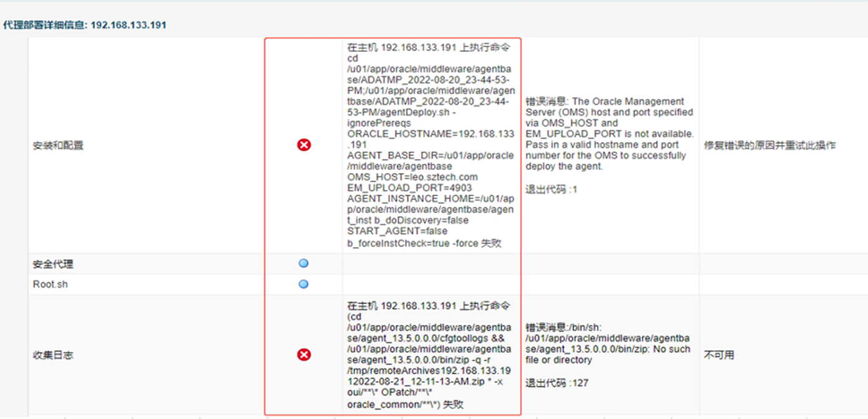Click the 不可用 cell
Image resolution: width=868 pixels, height=419 pixels.
(x=719, y=355)
